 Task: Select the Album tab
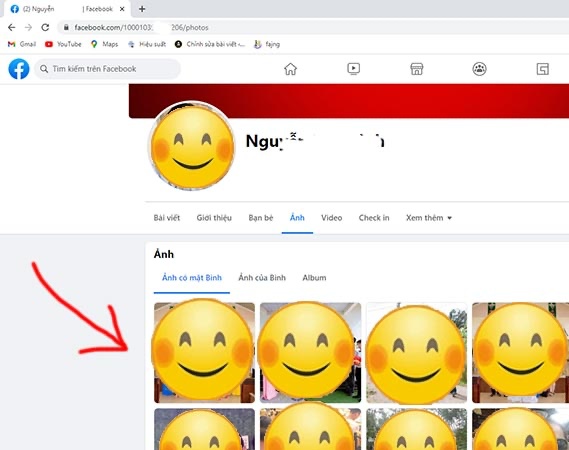coord(314,278)
